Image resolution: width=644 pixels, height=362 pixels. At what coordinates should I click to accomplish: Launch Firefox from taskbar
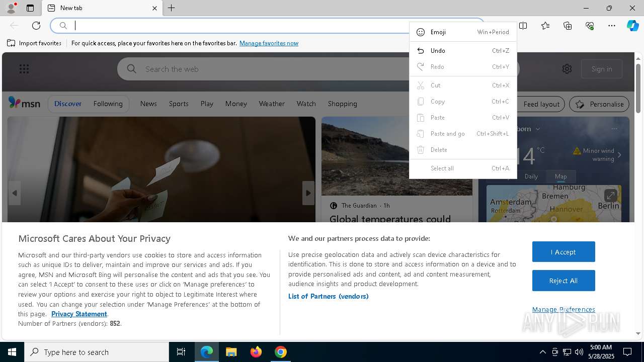click(256, 352)
